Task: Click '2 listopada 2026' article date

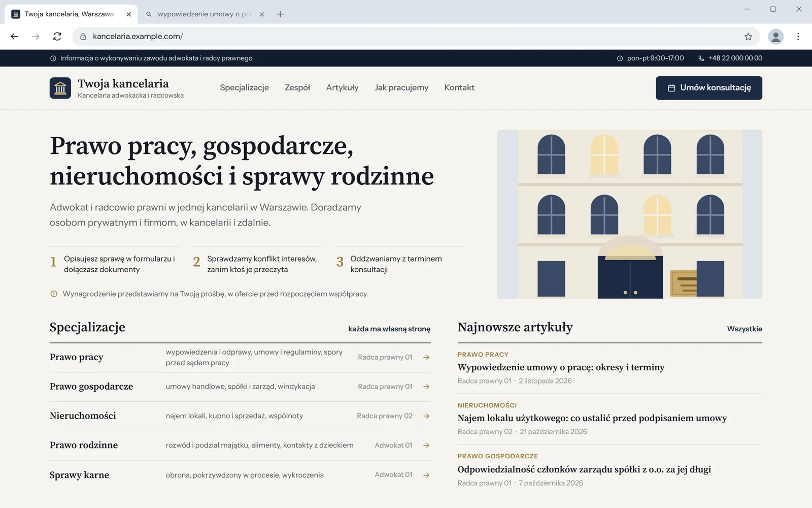Action: [545, 381]
